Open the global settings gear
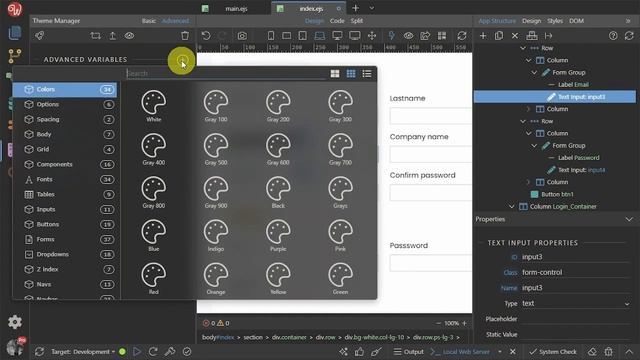 [x=15, y=322]
